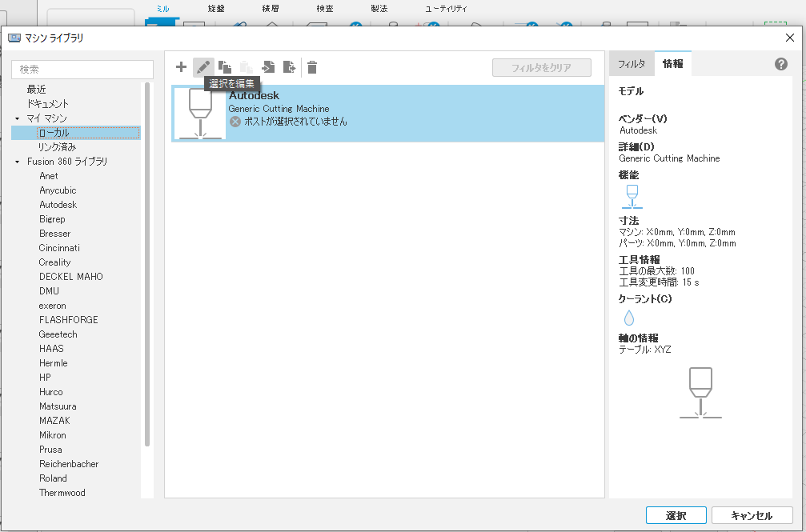Add a new machine with plus icon
This screenshot has height=532, width=806.
181,67
